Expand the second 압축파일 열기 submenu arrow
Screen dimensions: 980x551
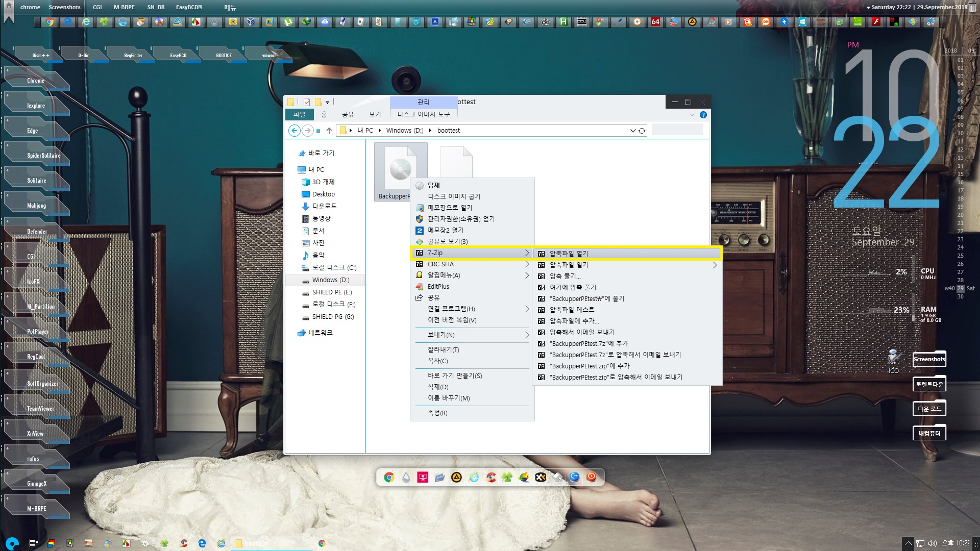[x=715, y=265]
